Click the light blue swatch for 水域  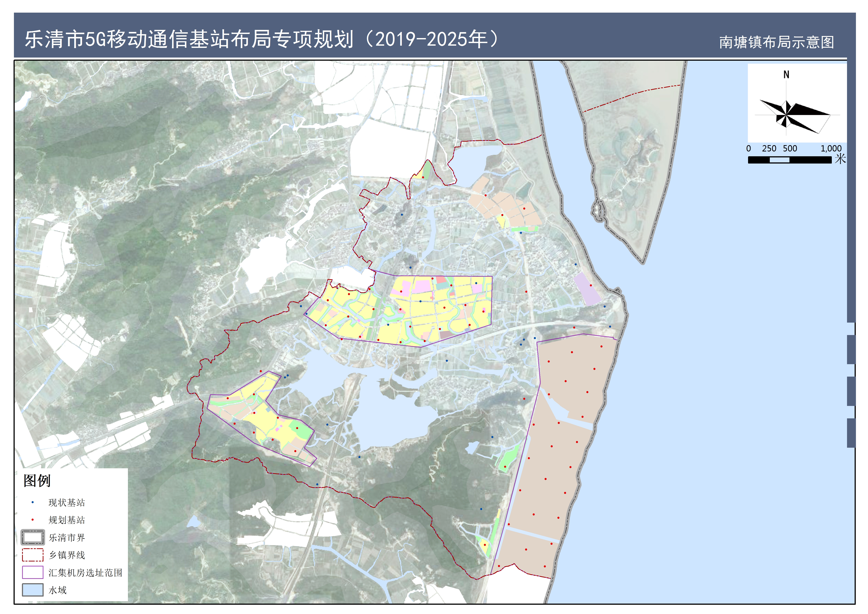click(x=32, y=590)
